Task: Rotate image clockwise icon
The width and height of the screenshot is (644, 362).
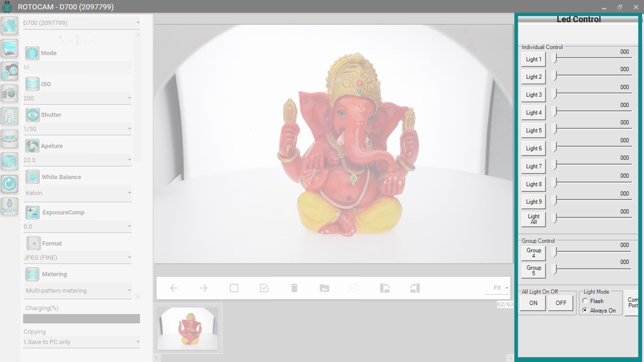Action: pos(415,288)
